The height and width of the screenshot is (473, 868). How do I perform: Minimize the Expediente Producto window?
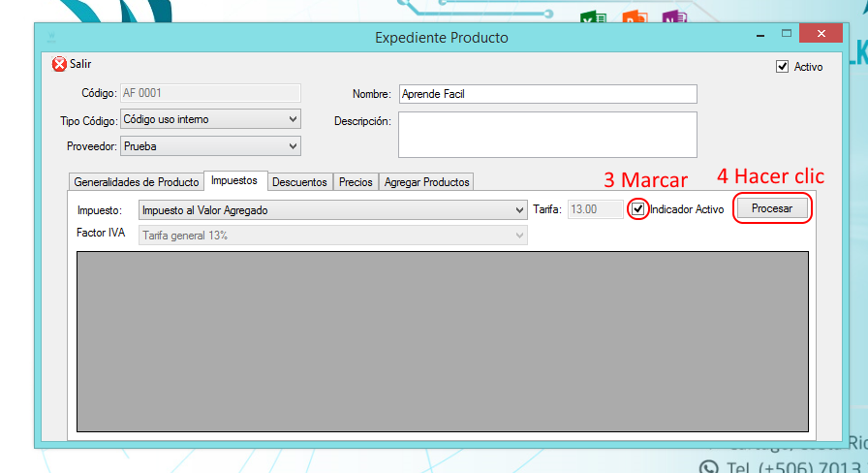[760, 35]
